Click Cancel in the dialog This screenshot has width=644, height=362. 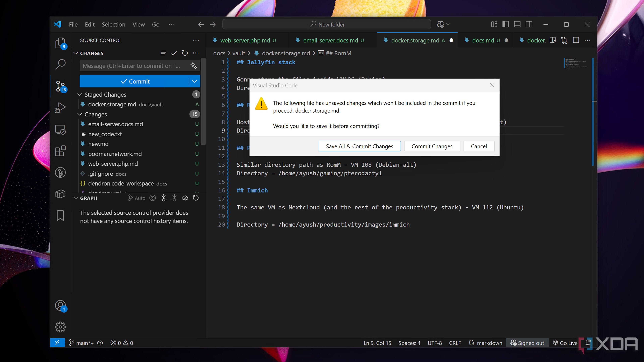[479, 146]
